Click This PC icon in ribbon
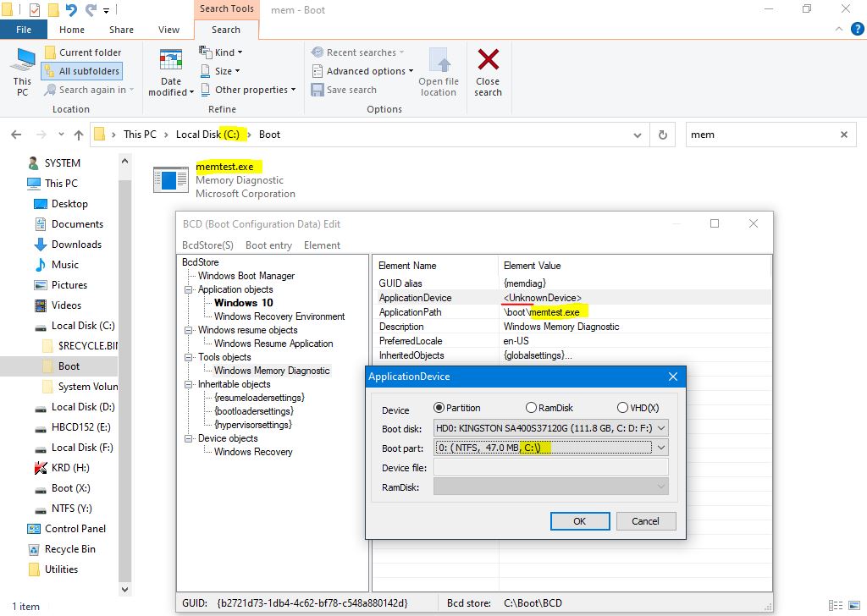The width and height of the screenshot is (867, 616). click(x=22, y=61)
